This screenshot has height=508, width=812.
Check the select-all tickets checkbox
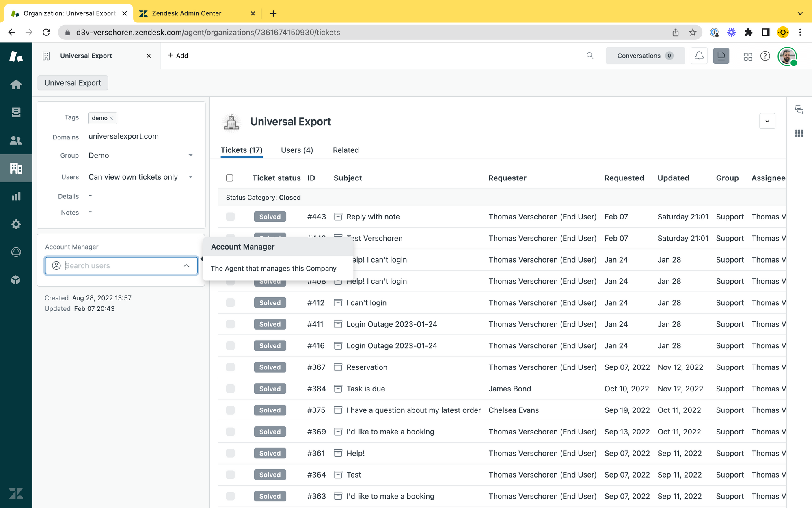tap(230, 178)
